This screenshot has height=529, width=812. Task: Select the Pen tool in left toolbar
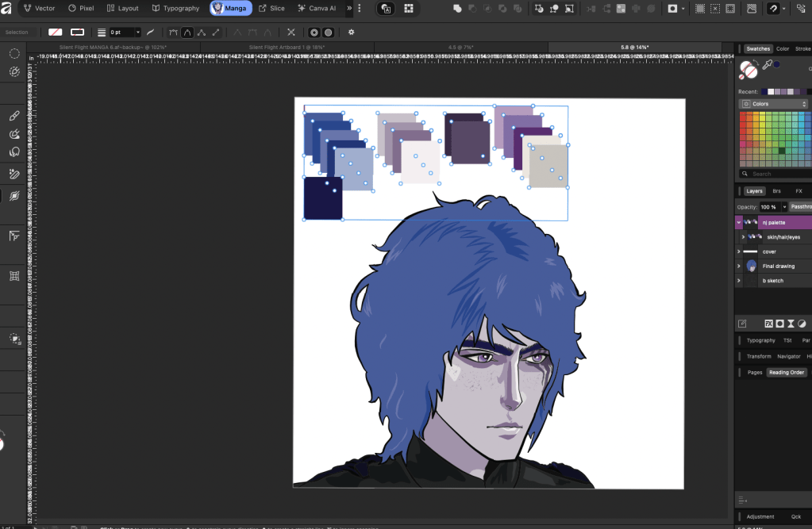[13, 116]
